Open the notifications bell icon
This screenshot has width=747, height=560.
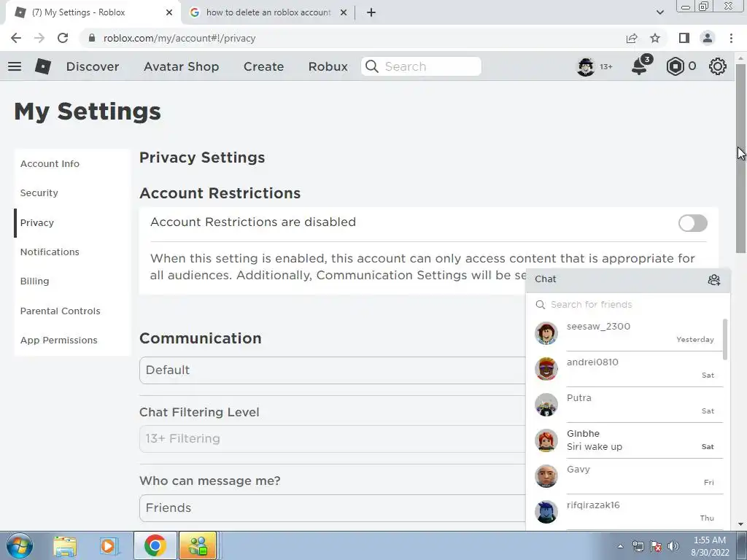[x=640, y=66]
